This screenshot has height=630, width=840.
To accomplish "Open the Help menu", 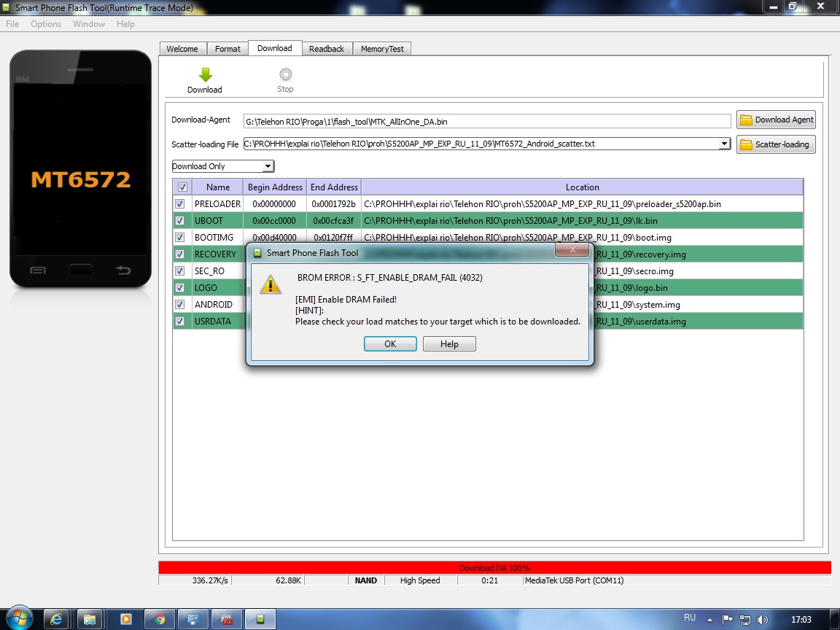I will coord(125,24).
